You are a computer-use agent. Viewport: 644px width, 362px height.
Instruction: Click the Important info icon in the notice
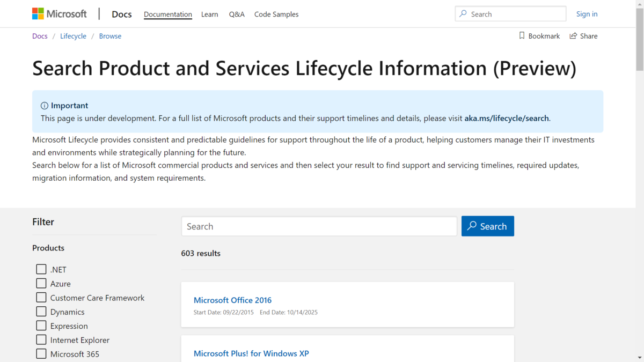(x=45, y=106)
